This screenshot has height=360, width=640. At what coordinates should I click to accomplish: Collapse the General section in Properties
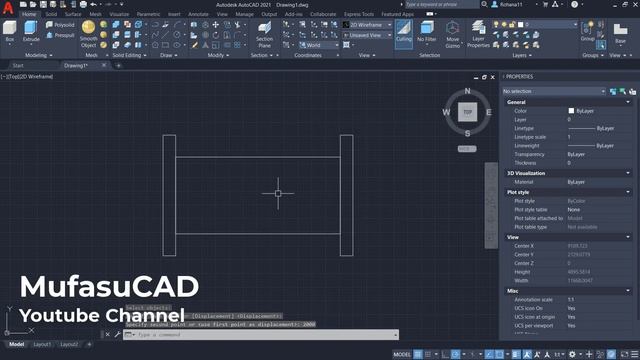628,102
